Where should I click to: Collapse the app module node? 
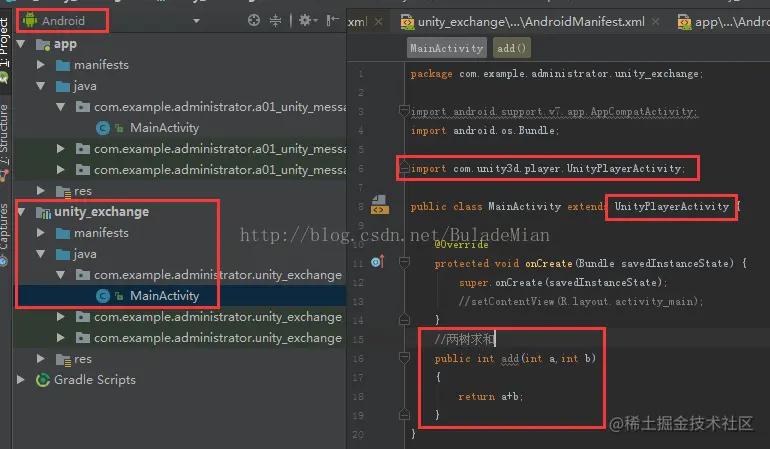pyautogui.click(x=21, y=44)
